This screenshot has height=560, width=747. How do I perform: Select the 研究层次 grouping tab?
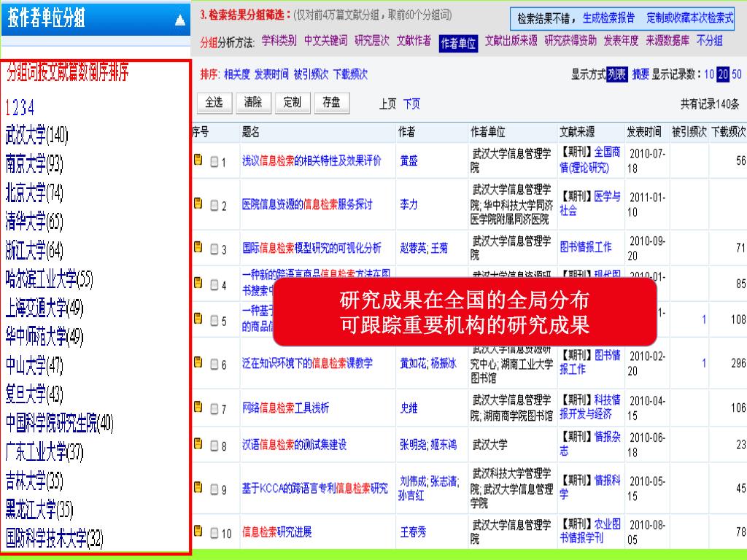pyautogui.click(x=371, y=41)
